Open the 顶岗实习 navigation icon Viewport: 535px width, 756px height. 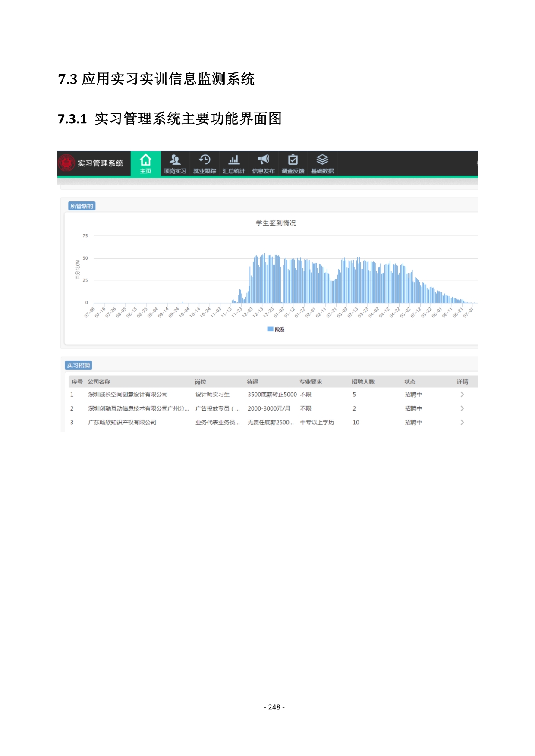point(175,160)
